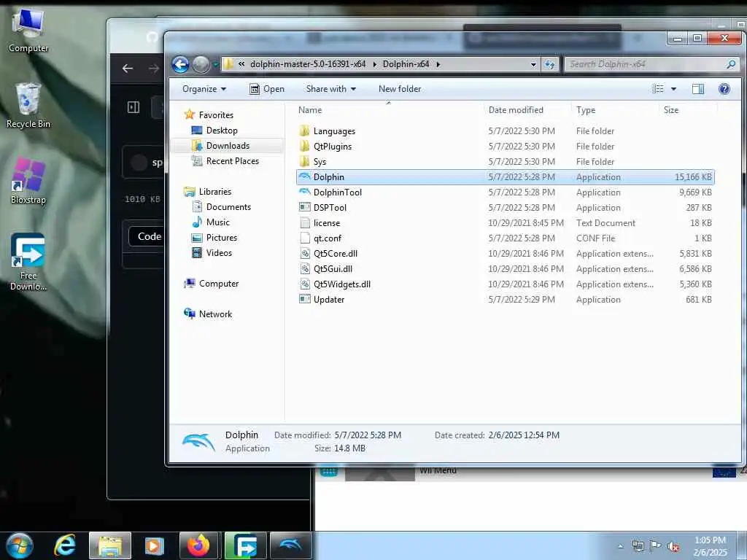This screenshot has height=560, width=747.
Task: Click back arrow in browser window behind
Action: 127,69
